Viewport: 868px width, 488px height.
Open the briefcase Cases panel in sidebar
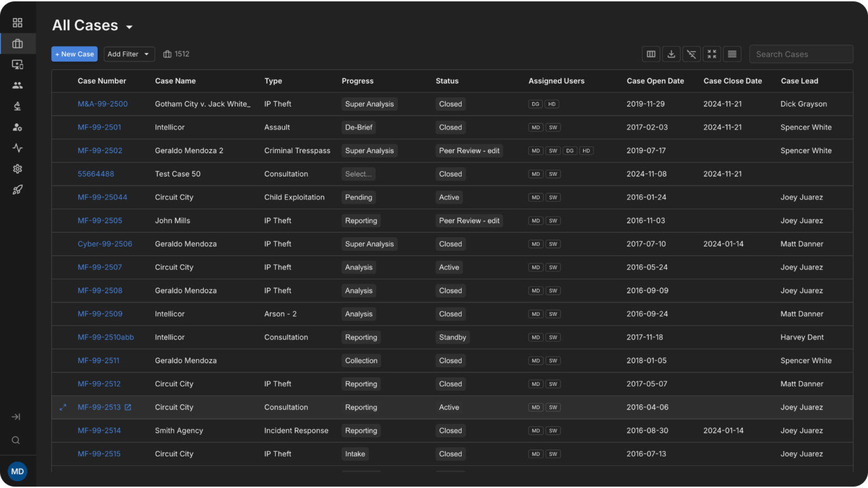pos(18,43)
